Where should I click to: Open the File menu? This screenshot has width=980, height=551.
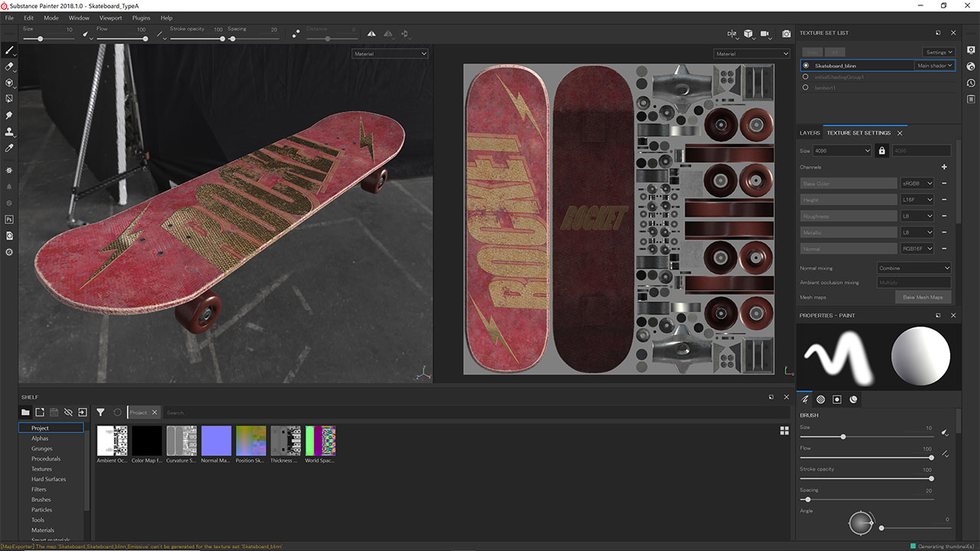(9, 18)
